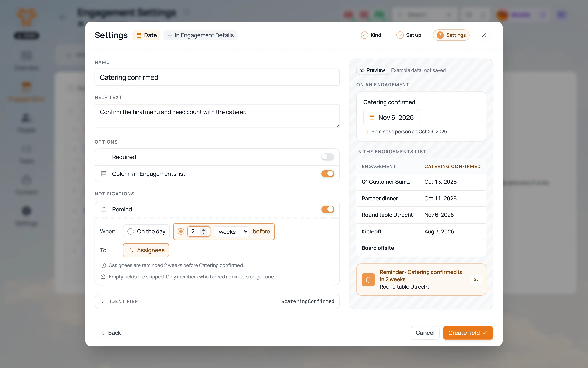588x368 pixels.
Task: Click the Assignees recipient chip
Action: tap(146, 250)
